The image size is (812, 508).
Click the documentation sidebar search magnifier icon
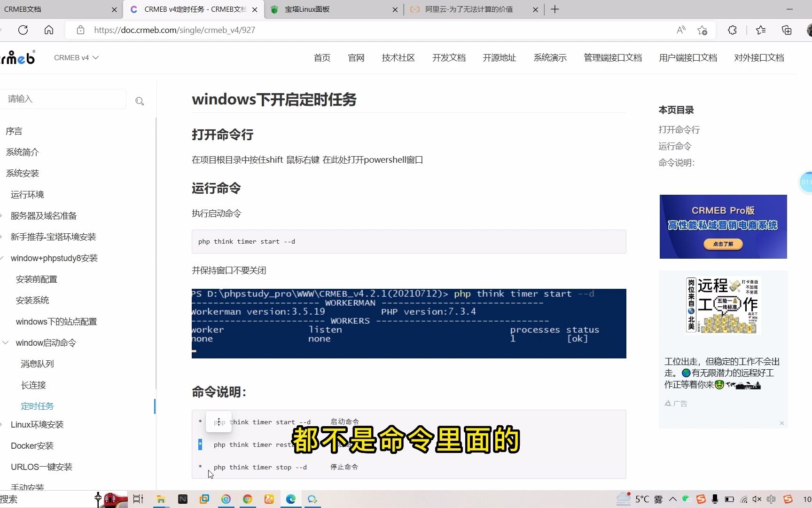click(x=140, y=101)
